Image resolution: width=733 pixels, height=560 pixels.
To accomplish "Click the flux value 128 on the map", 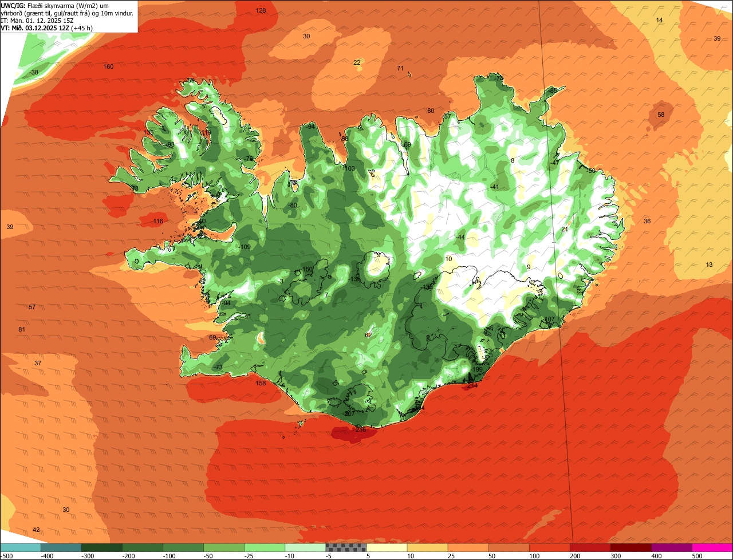I will 261,10.
